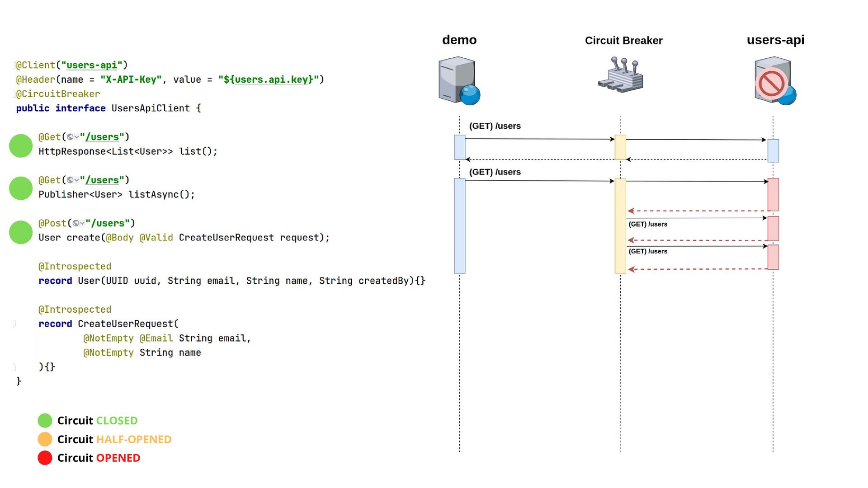The width and height of the screenshot is (868, 488).
Task: Click the globe icon in the @Get list() annotation
Action: [x=71, y=137]
